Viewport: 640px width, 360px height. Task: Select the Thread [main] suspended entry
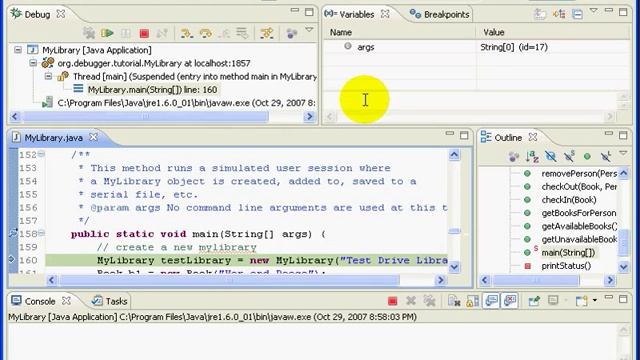(195, 76)
